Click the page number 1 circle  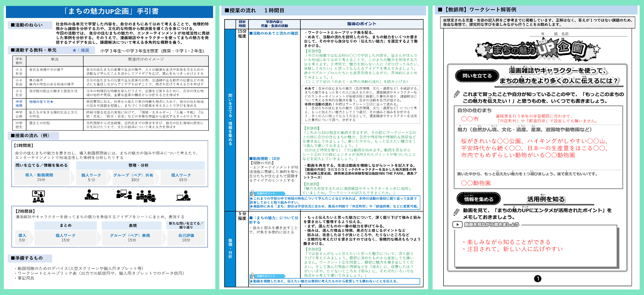pyautogui.click(x=537, y=278)
